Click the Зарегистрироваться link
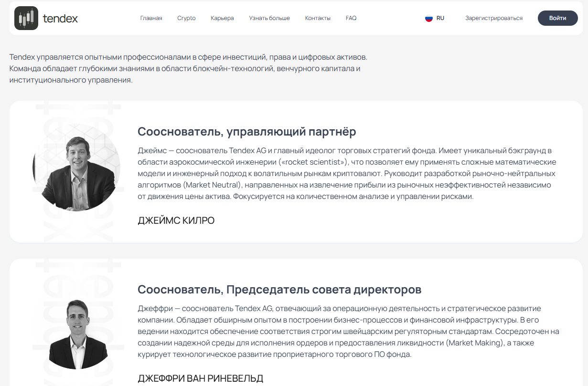This screenshot has height=386, width=588. [x=494, y=18]
